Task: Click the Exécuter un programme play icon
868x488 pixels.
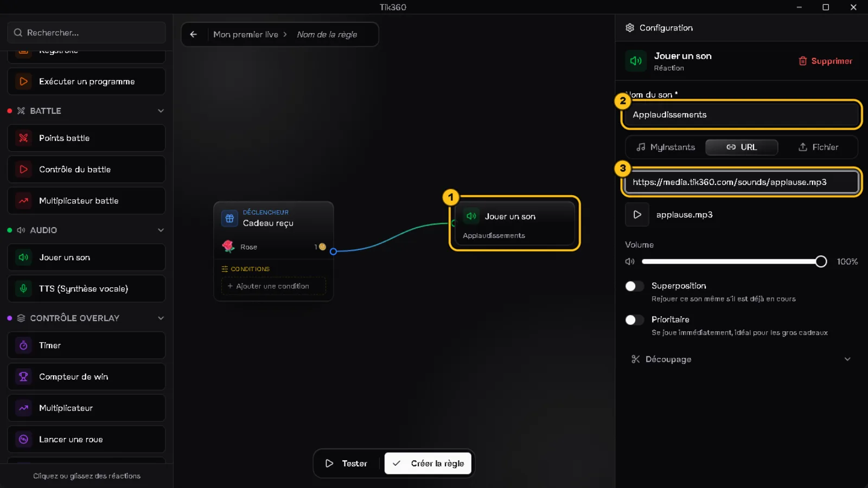Action: coord(23,81)
